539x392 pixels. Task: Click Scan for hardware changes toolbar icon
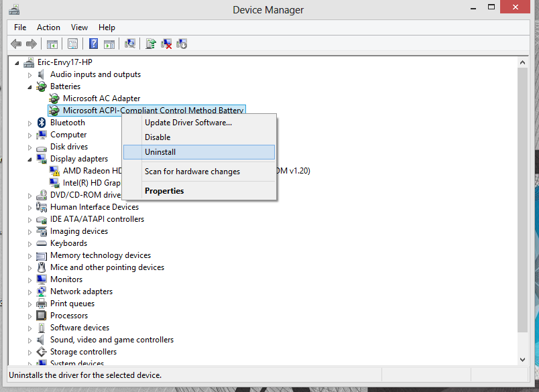coord(130,44)
